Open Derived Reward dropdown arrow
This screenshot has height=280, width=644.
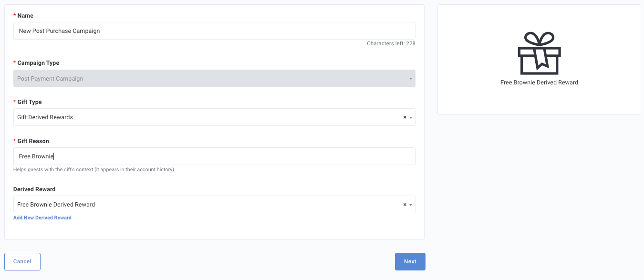coord(411,205)
